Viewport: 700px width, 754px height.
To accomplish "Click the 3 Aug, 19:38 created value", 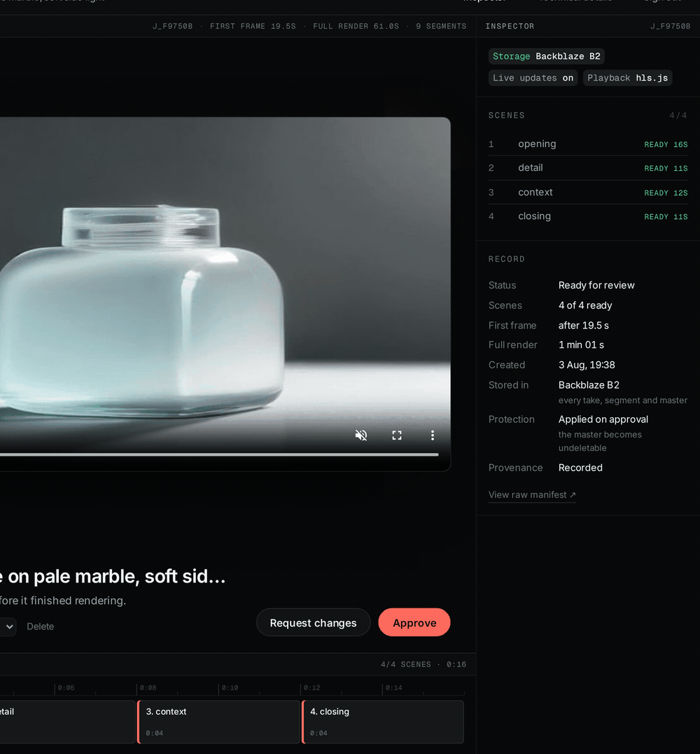I will click(587, 365).
